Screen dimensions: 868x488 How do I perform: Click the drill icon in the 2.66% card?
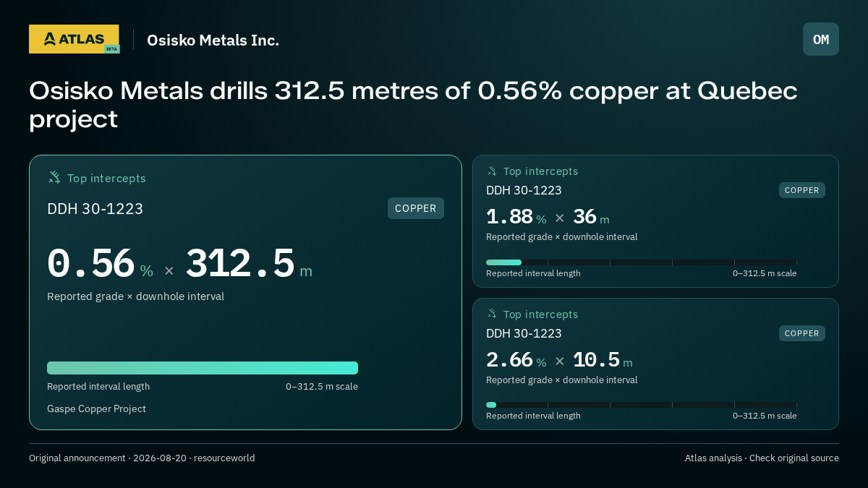(x=492, y=314)
